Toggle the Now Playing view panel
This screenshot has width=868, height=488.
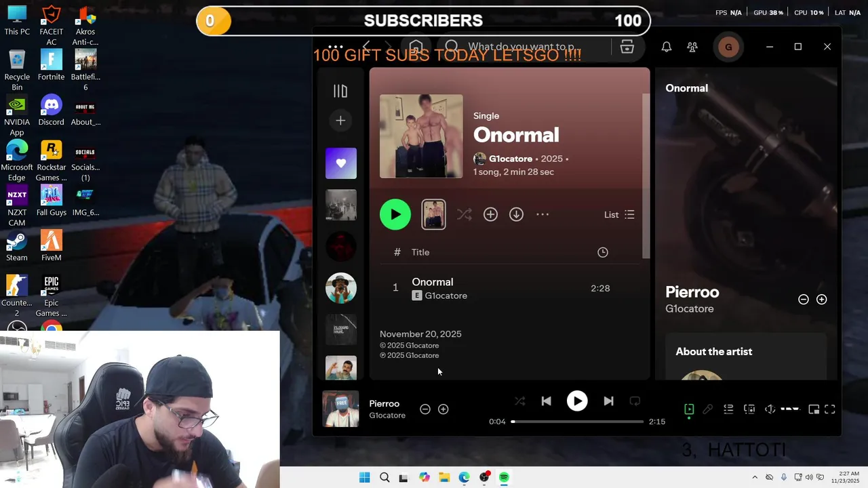[689, 409]
